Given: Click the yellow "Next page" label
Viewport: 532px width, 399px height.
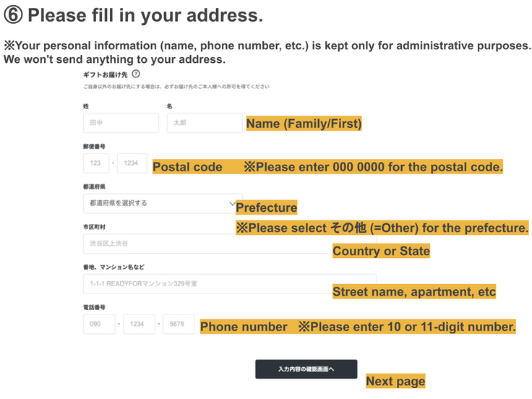Looking at the screenshot, I should (x=395, y=381).
